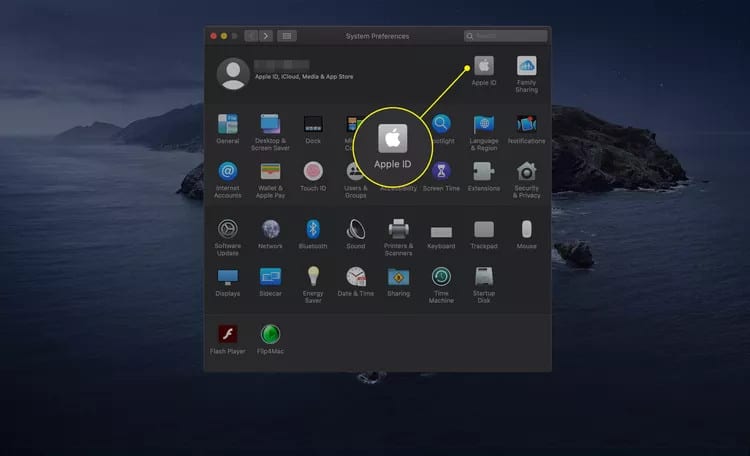Open Flip4Mac preference pane
This screenshot has height=456, width=750.
(x=270, y=334)
